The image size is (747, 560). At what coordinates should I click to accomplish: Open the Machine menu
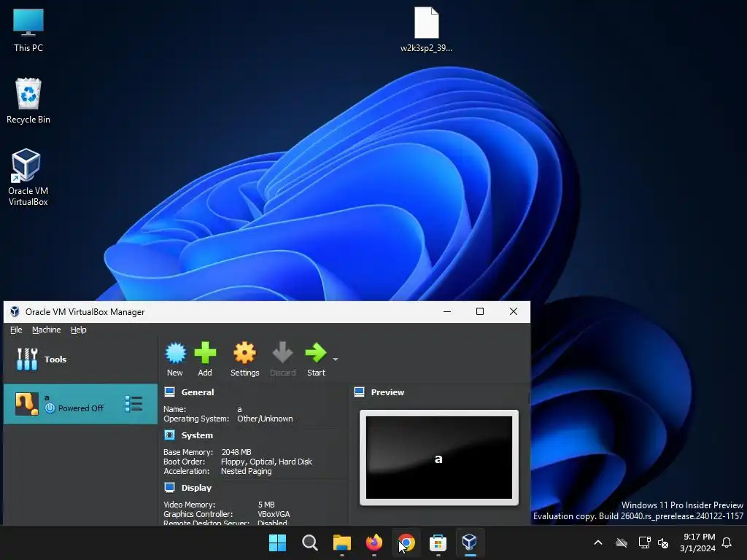point(46,330)
